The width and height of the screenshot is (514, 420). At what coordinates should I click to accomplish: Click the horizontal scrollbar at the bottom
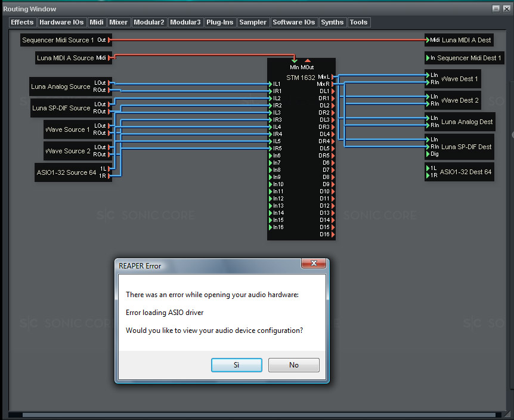point(256,415)
